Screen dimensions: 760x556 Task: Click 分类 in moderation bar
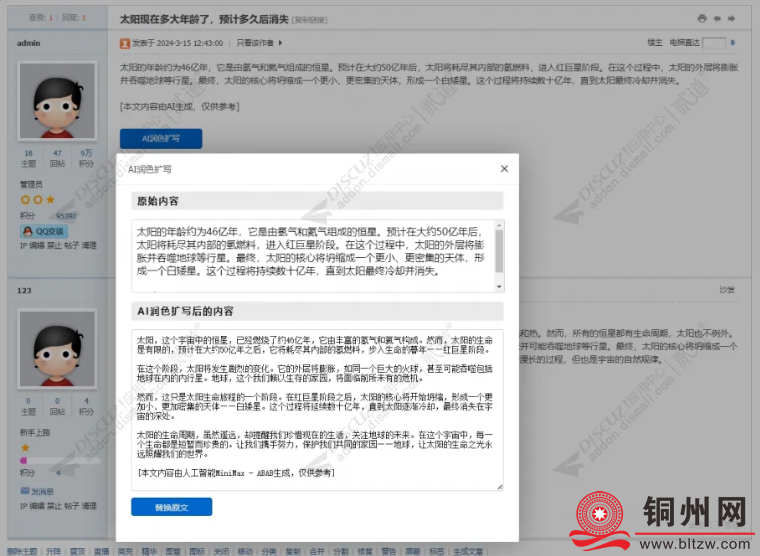pos(269,551)
